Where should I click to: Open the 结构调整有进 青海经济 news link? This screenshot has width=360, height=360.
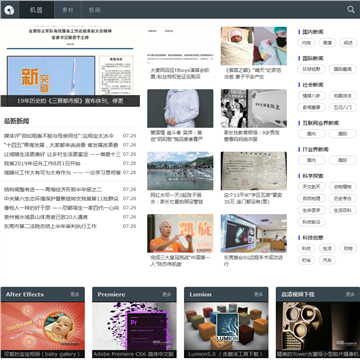[53, 189]
